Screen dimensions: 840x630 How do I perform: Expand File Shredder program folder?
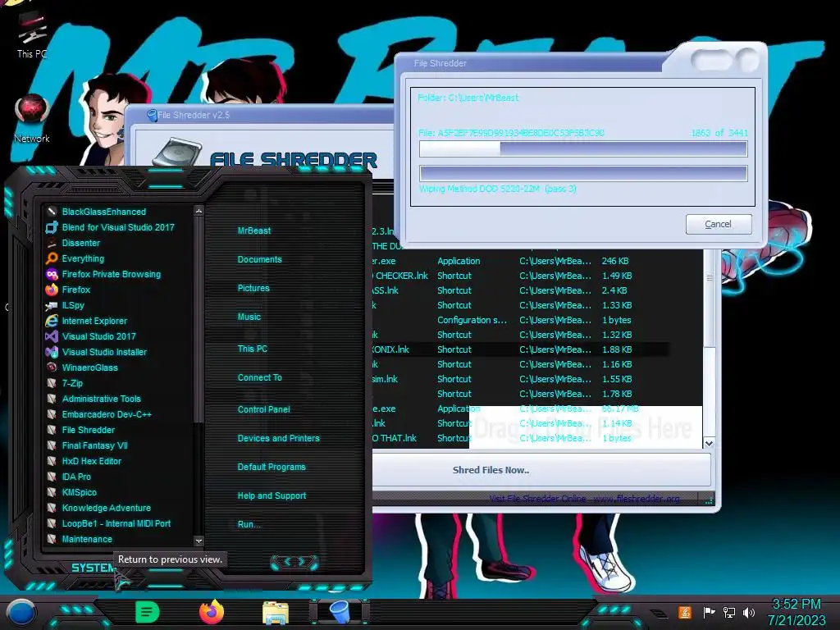point(88,430)
